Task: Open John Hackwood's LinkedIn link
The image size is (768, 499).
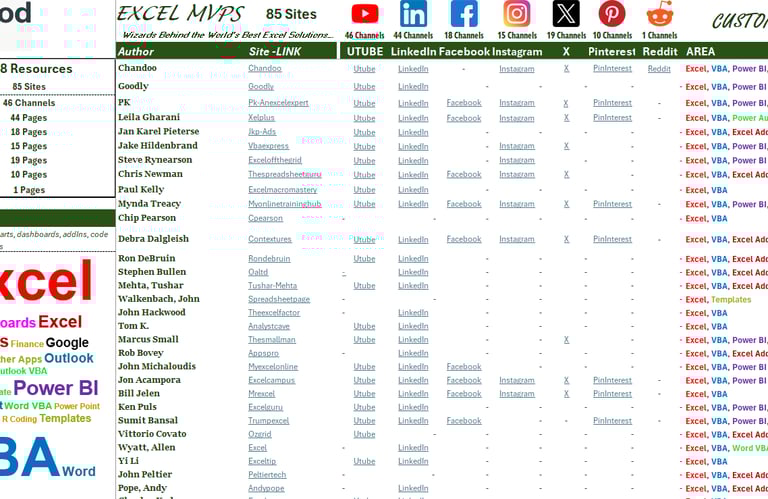Action: tap(413, 312)
